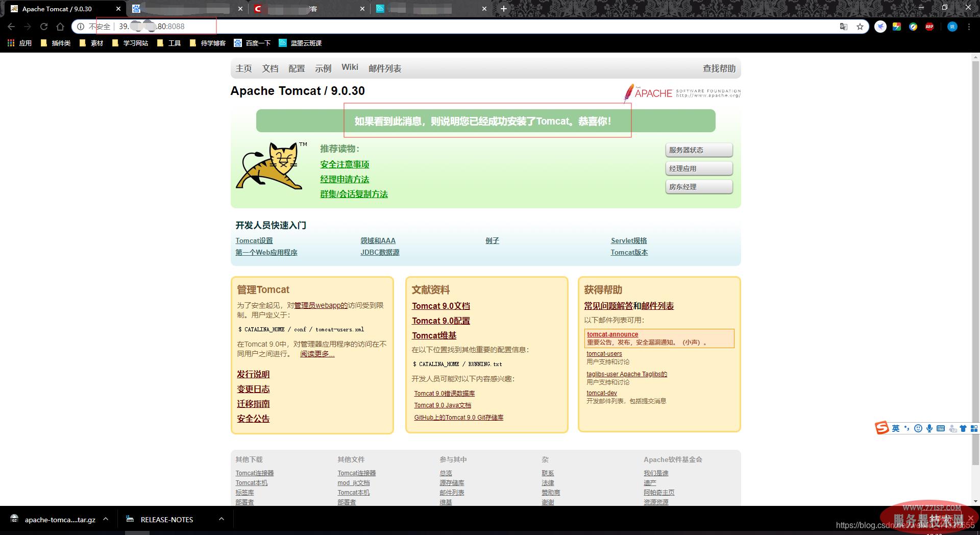Open the 群集/会话复制方法 link
Screen dimensions: 980x535
[354, 194]
